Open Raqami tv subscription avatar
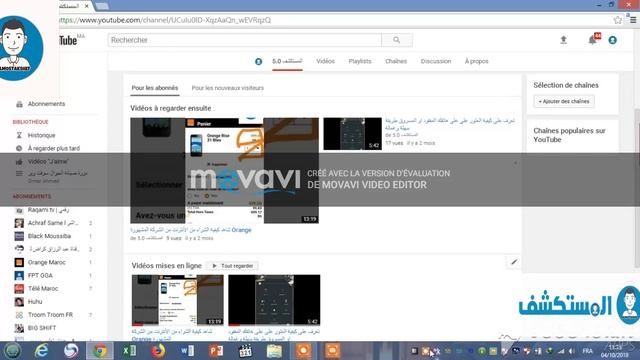The width and height of the screenshot is (640, 360). click(19, 210)
